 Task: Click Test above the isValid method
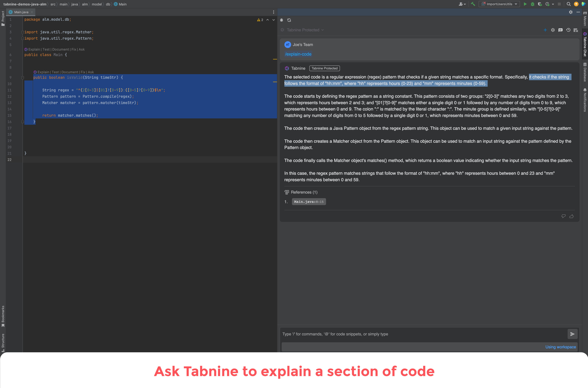tap(55, 72)
